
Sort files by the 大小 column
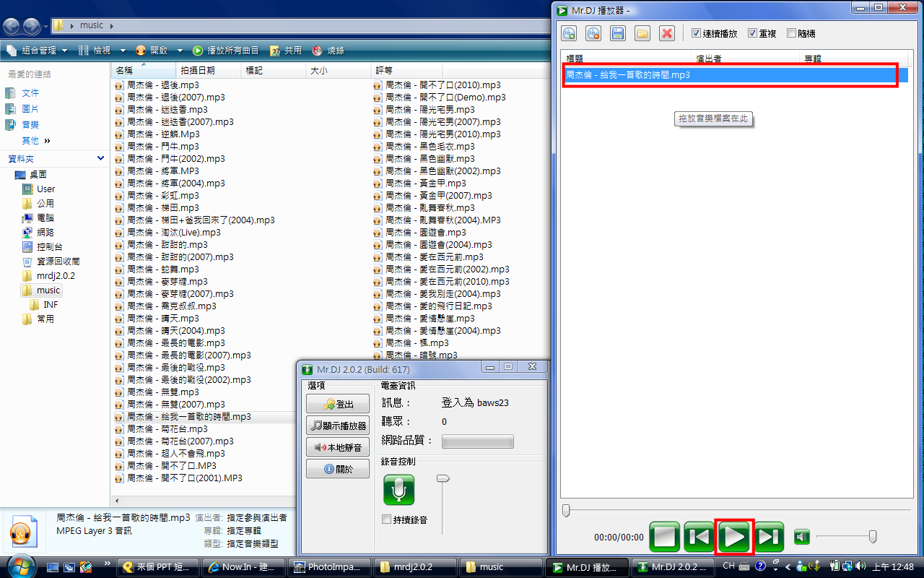[x=339, y=70]
